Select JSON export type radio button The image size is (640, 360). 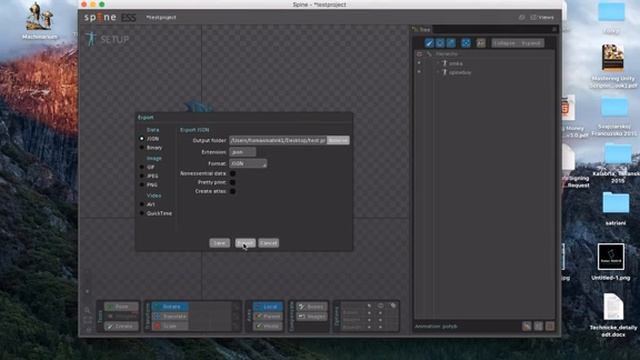[x=142, y=139]
